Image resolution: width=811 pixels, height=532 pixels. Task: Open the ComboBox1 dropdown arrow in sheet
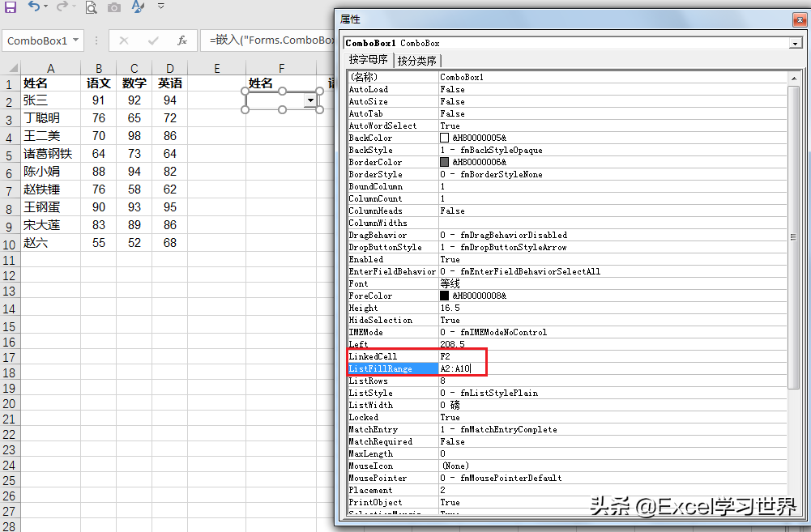click(x=310, y=100)
